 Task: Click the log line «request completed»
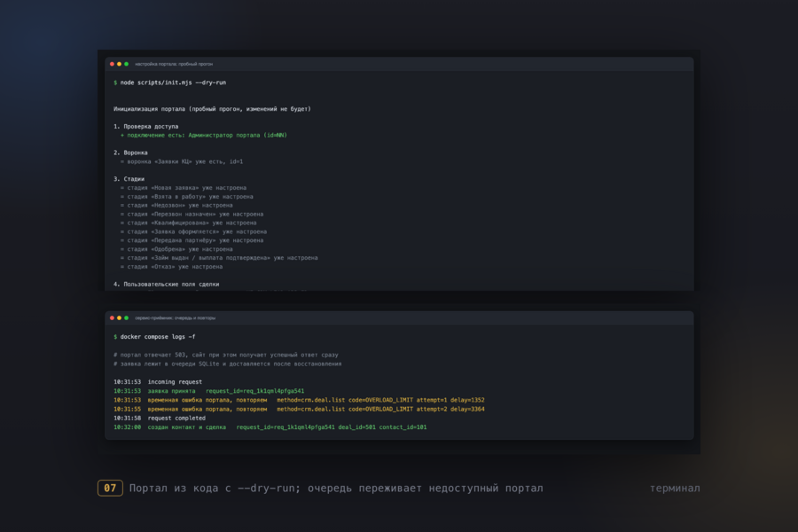160,419
